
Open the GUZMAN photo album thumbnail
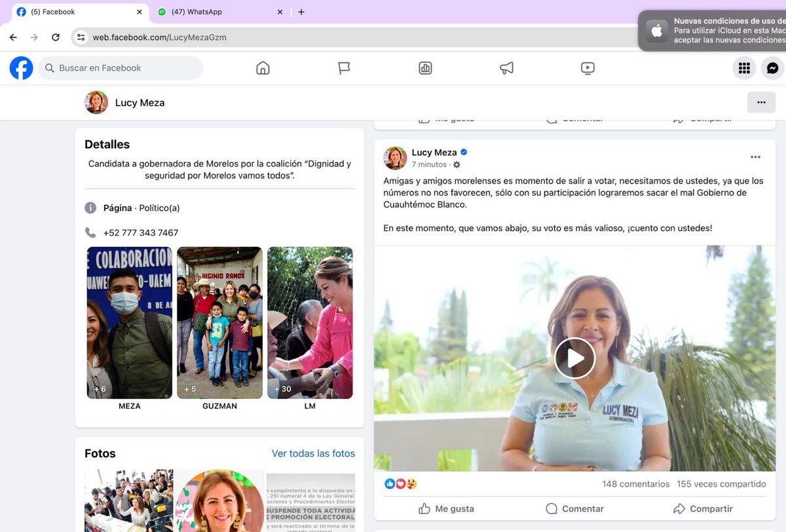click(219, 323)
